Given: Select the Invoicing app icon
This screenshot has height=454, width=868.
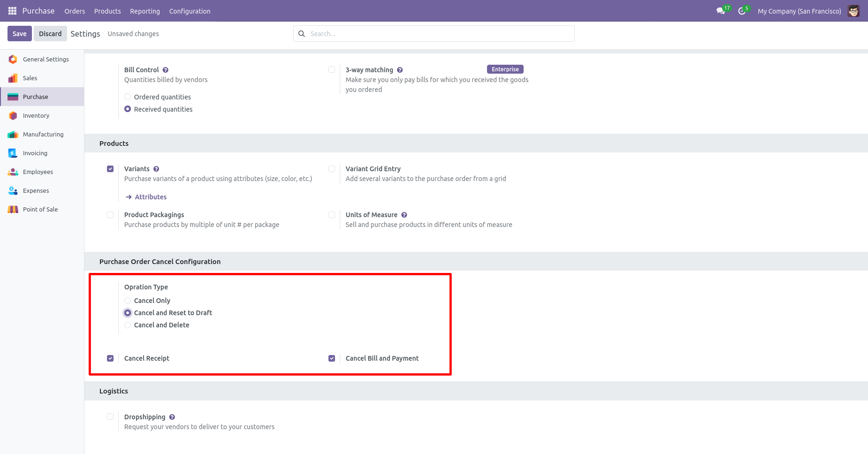Looking at the screenshot, I should pyautogui.click(x=13, y=153).
